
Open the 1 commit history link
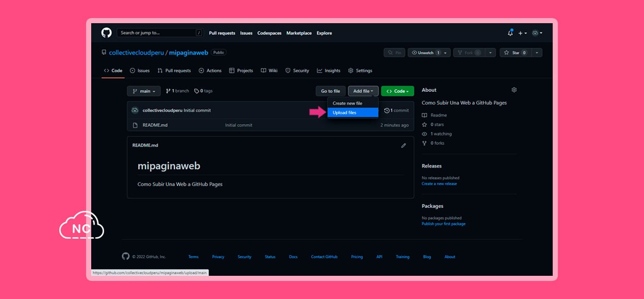coord(397,110)
